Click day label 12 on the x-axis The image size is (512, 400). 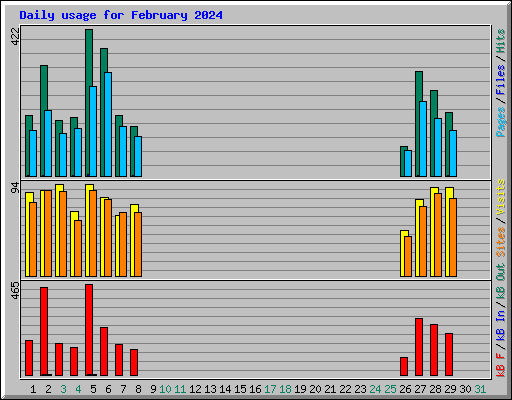[x=195, y=389]
